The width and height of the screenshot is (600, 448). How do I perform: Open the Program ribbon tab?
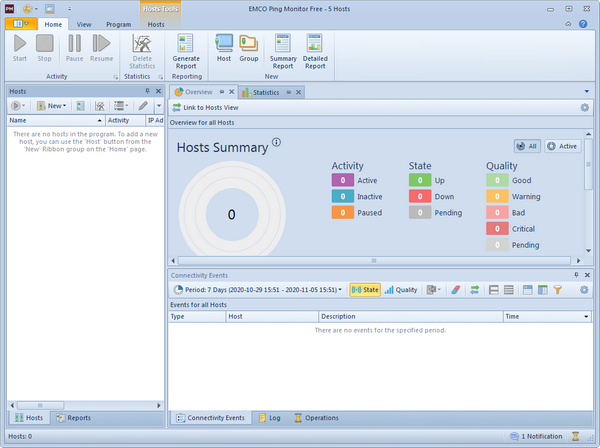point(118,23)
